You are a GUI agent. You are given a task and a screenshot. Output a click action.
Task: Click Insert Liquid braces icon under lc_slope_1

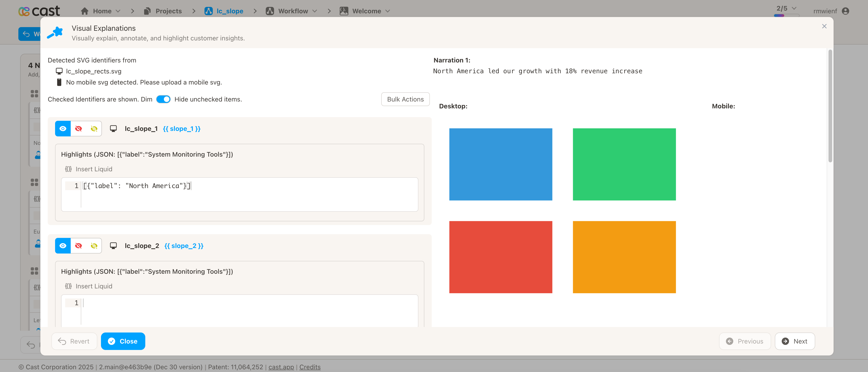(68, 169)
